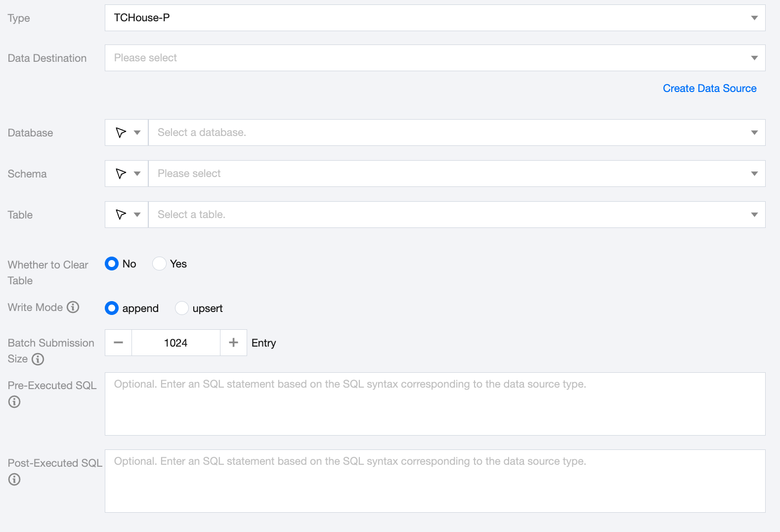Click the Schema row cursor mode icon
The width and height of the screenshot is (780, 532).
(x=121, y=174)
